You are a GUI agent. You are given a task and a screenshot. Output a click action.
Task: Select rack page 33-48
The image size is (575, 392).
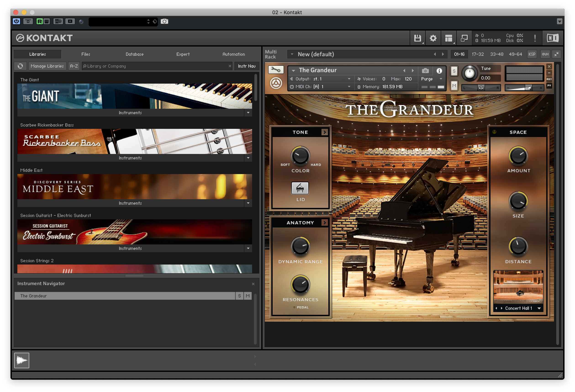(497, 54)
